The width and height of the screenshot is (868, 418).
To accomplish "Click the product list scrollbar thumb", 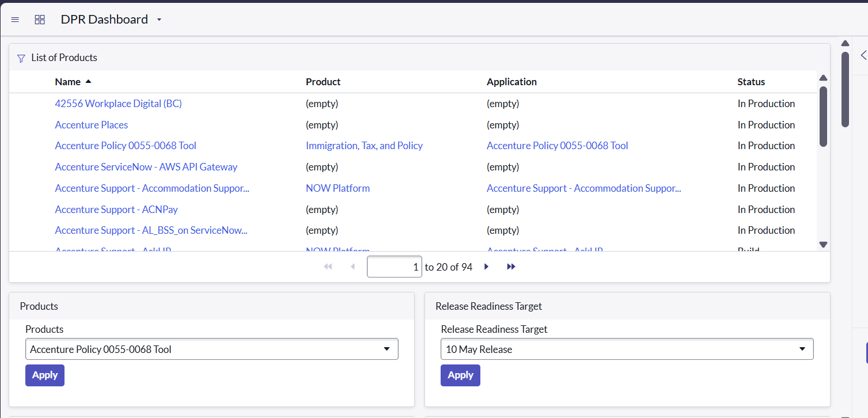I will point(823,116).
